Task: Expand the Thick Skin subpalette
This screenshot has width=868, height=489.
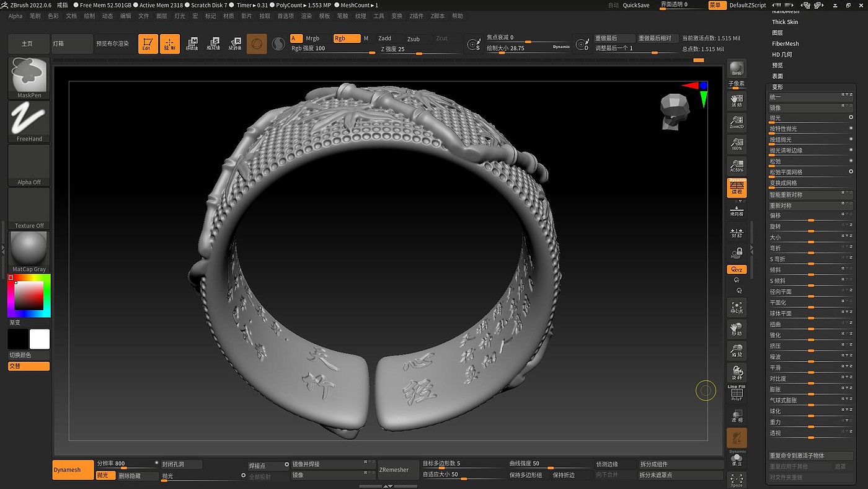Action: (785, 22)
